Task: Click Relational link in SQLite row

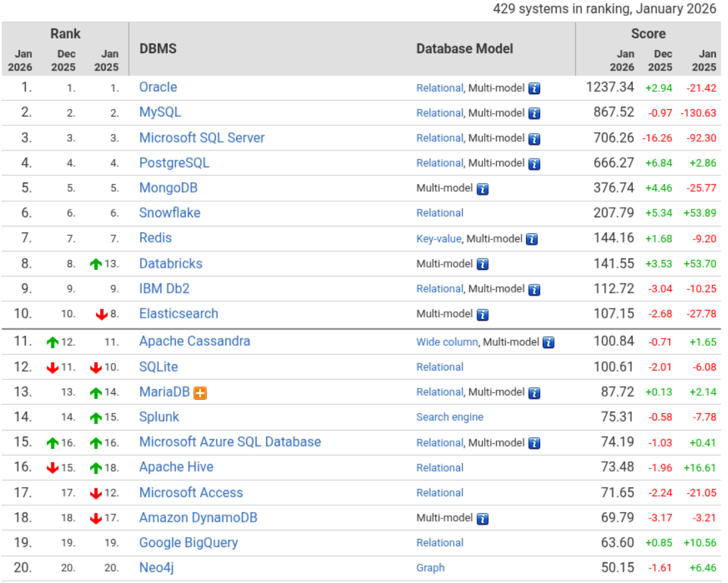Action: pos(440,368)
